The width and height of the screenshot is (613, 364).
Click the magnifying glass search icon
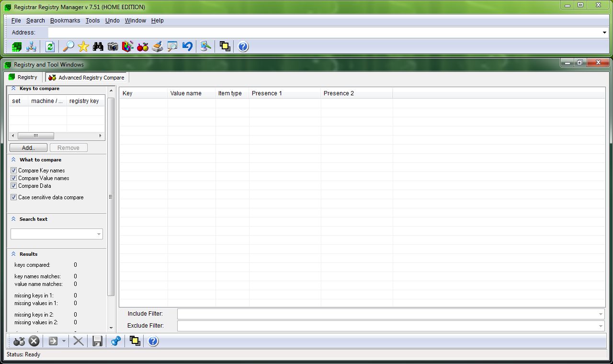point(69,46)
